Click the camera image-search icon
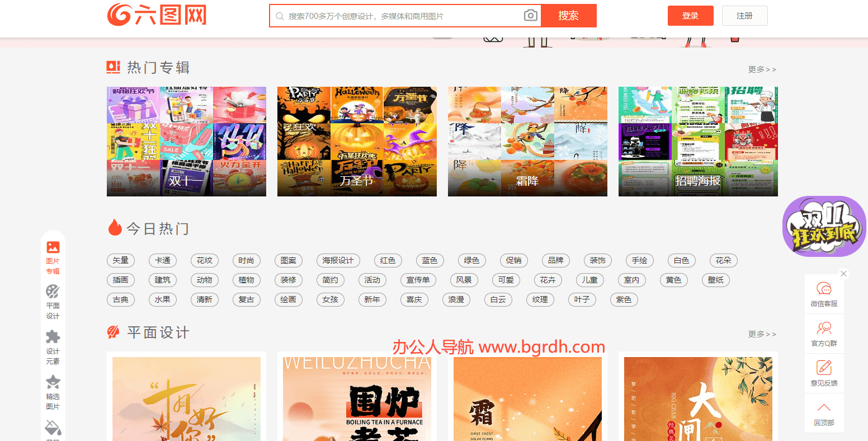868x441 pixels. point(530,16)
